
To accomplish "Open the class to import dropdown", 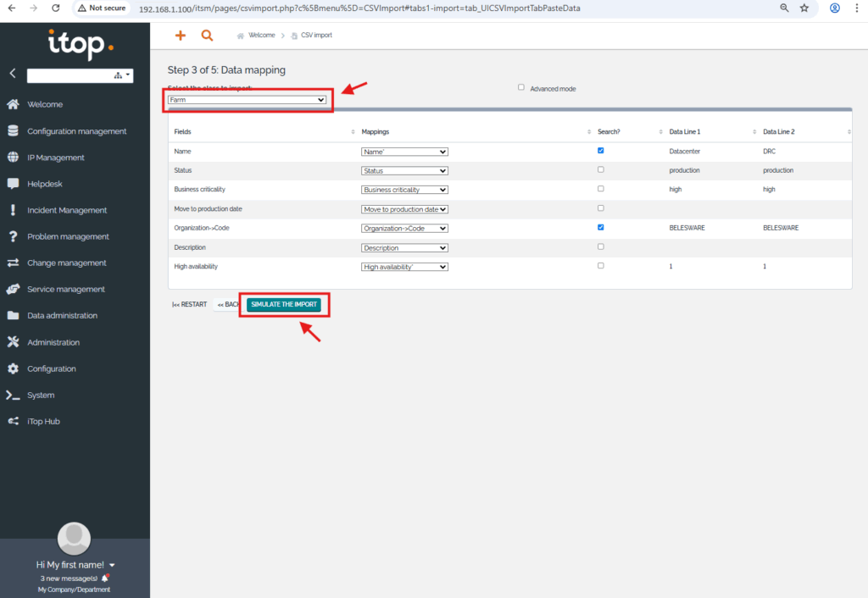I will pyautogui.click(x=247, y=100).
